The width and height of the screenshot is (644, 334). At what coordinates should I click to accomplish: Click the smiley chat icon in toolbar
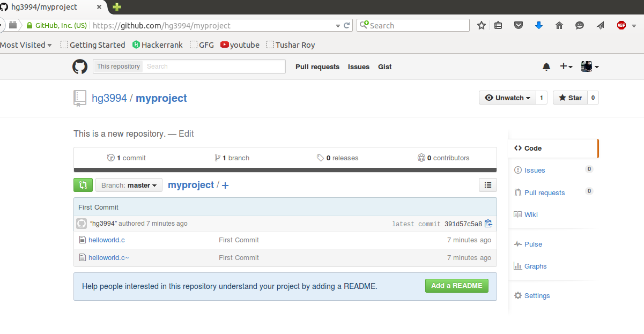[580, 25]
